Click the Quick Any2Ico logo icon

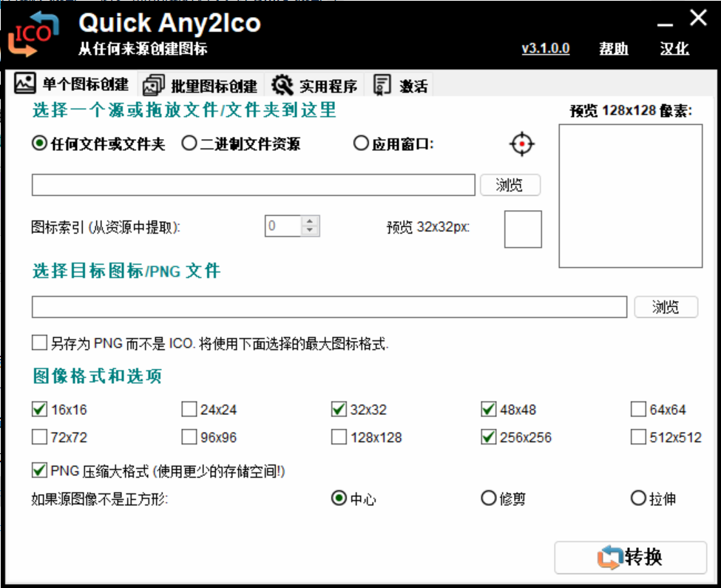(x=33, y=34)
